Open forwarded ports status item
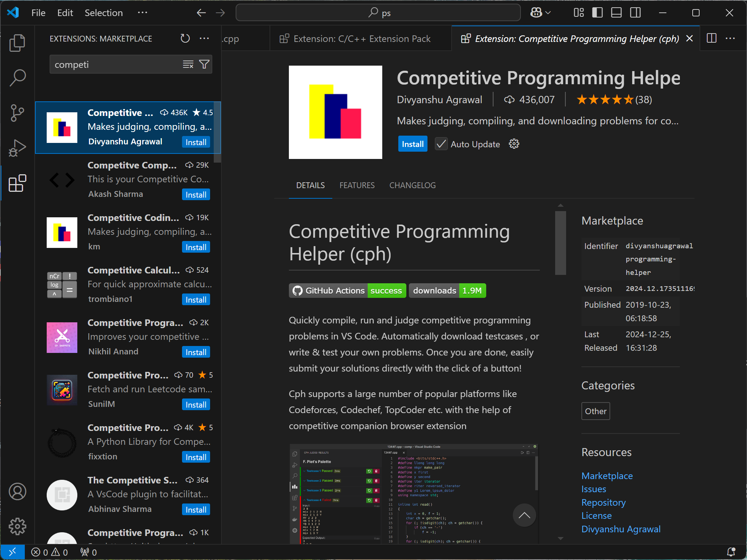Image resolution: width=747 pixels, height=560 pixels. coord(89,552)
